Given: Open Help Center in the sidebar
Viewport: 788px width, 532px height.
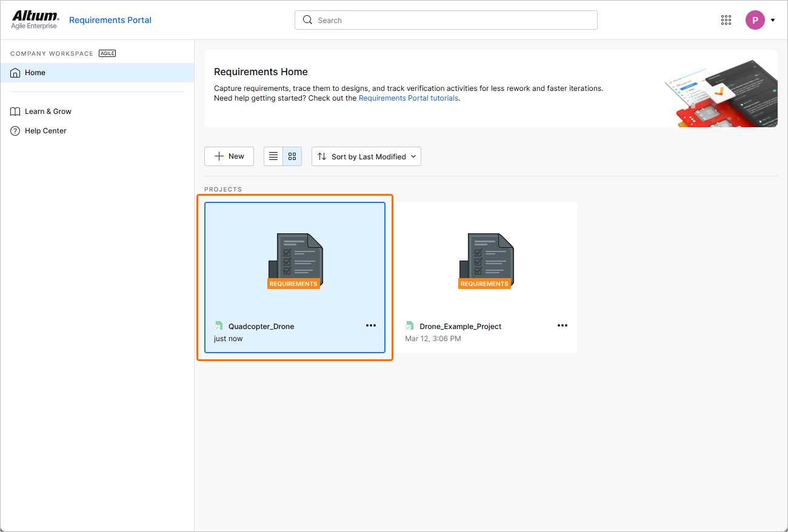Looking at the screenshot, I should [x=45, y=131].
